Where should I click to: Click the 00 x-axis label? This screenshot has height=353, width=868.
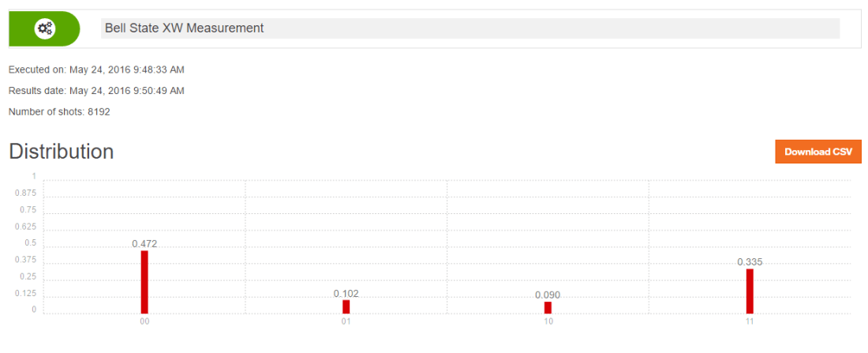144,322
